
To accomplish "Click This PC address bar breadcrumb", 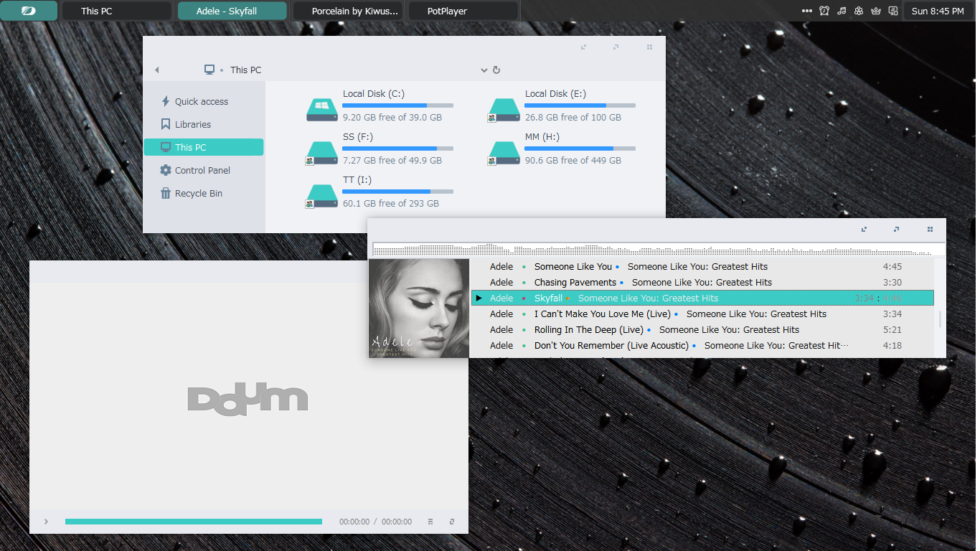I will coord(245,70).
